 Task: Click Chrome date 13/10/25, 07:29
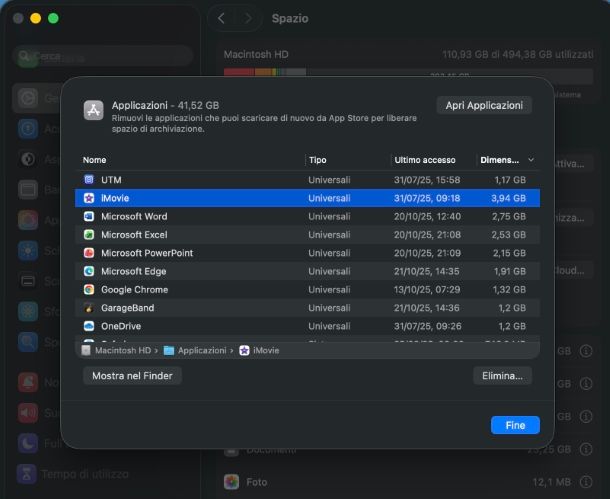pos(427,289)
